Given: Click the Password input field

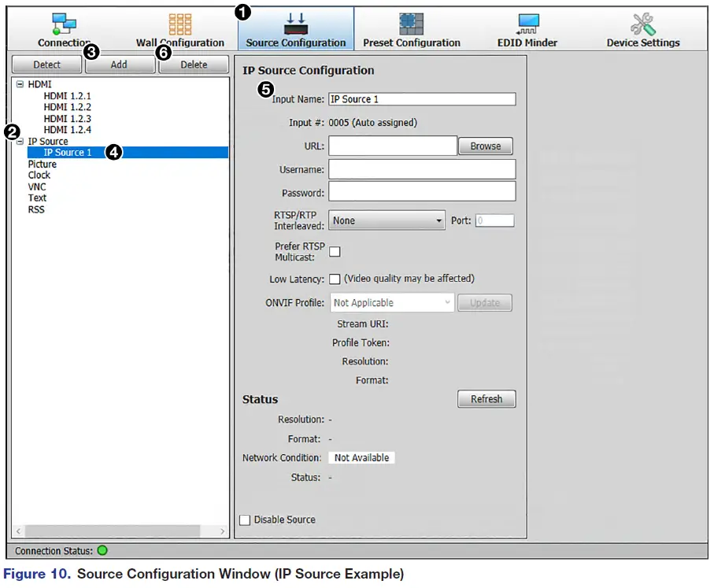Looking at the screenshot, I should [422, 191].
